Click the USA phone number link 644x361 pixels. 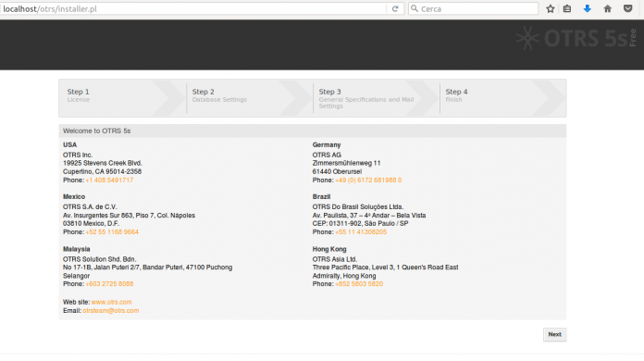(x=109, y=180)
